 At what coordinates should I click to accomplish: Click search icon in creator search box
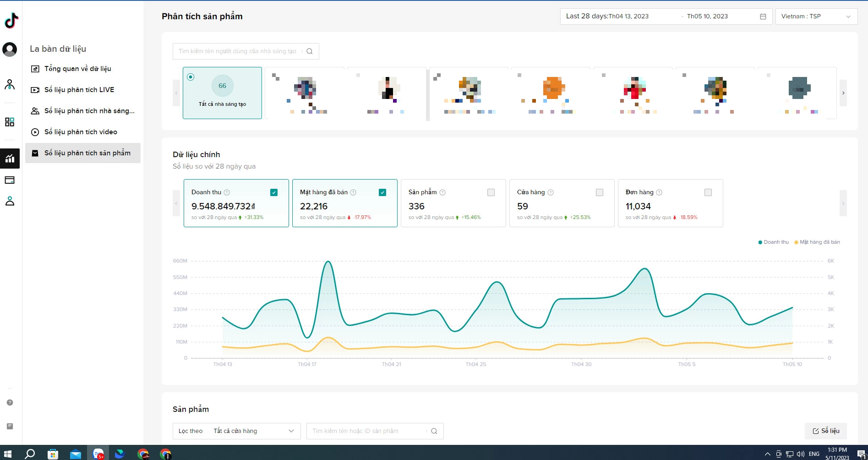coord(310,51)
